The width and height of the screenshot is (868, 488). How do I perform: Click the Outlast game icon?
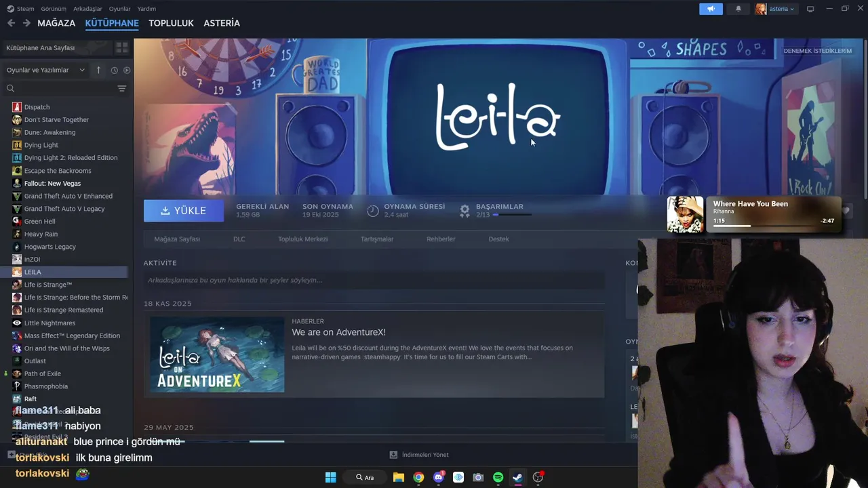pos(17,361)
